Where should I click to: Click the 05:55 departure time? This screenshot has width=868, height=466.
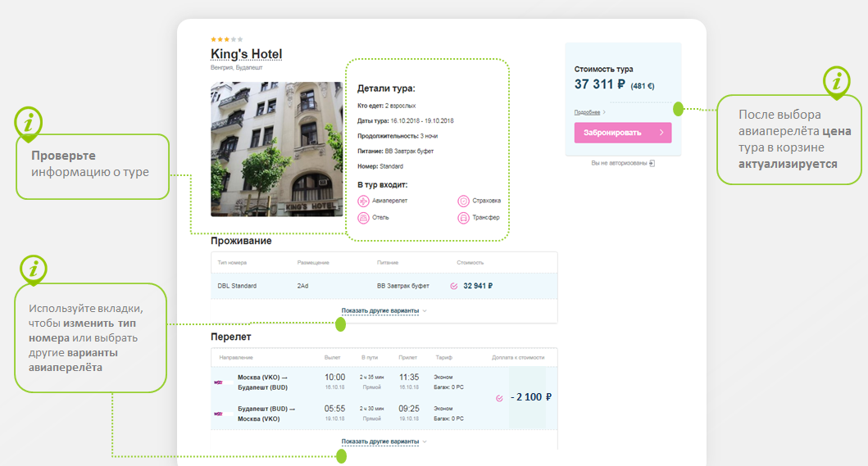[x=334, y=409]
